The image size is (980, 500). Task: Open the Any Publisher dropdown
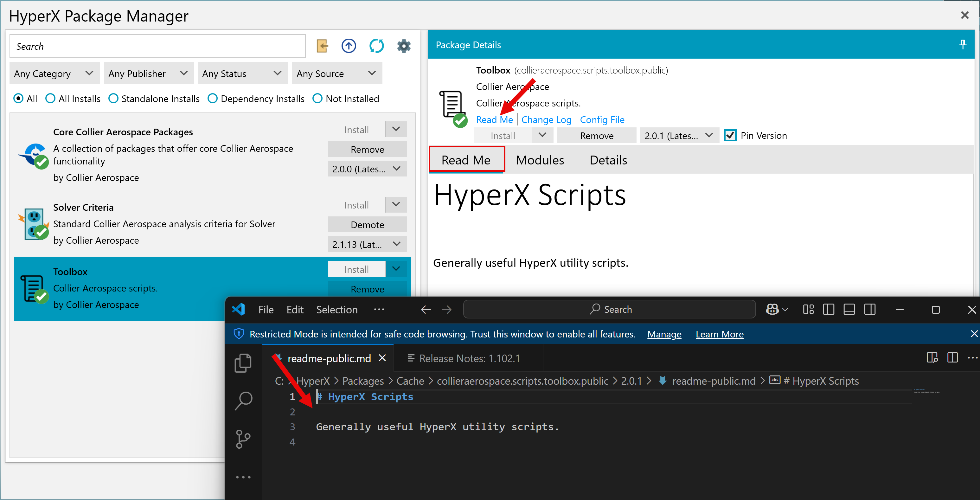(x=149, y=73)
